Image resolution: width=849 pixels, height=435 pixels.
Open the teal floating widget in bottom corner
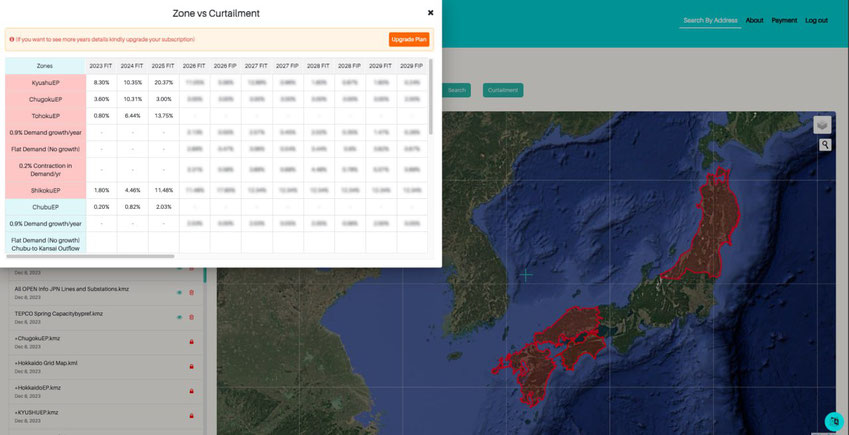point(834,421)
